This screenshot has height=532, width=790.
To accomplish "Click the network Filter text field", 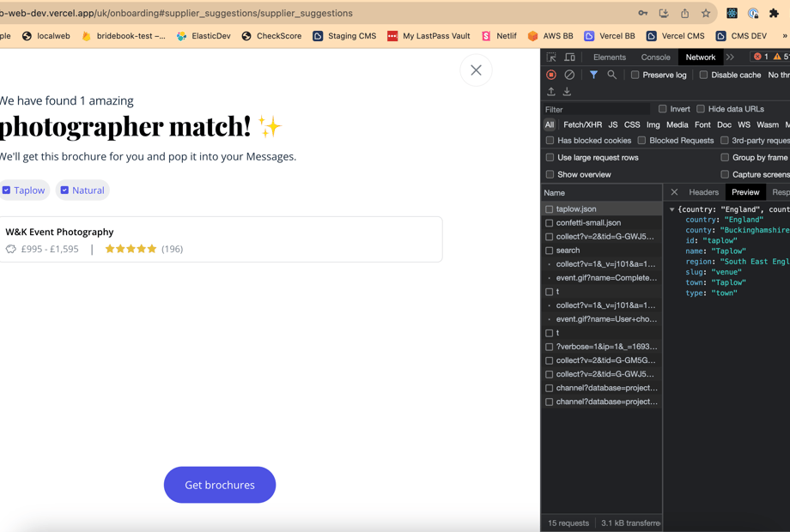I will [x=597, y=110].
